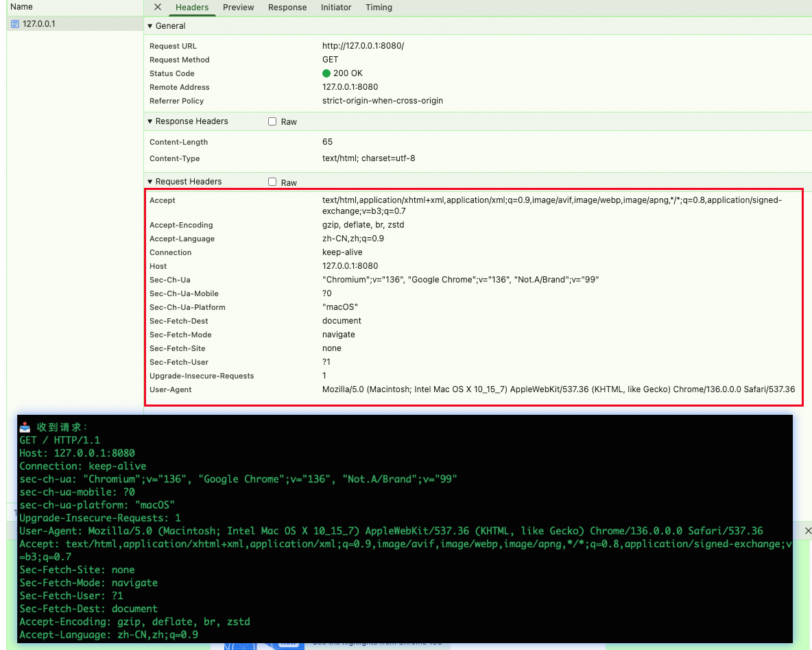Image resolution: width=812 pixels, height=650 pixels.
Task: Open the Preview tab
Action: (238, 8)
